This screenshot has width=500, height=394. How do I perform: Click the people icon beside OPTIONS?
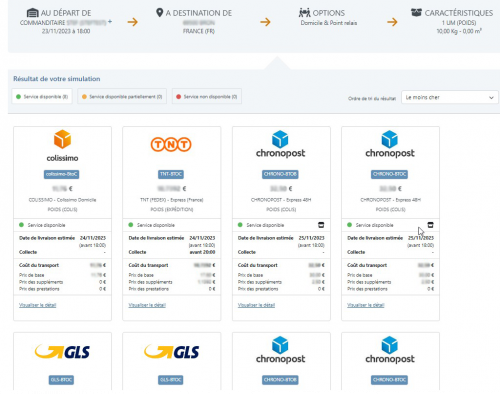pos(304,13)
